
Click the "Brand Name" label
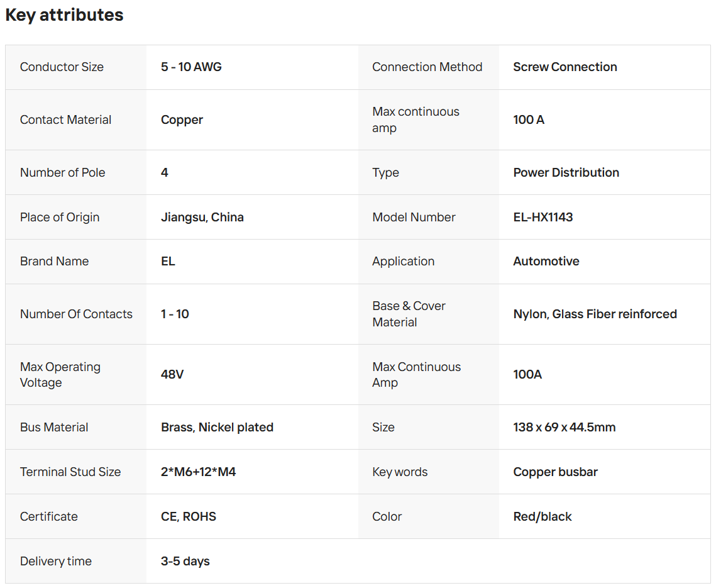54,261
